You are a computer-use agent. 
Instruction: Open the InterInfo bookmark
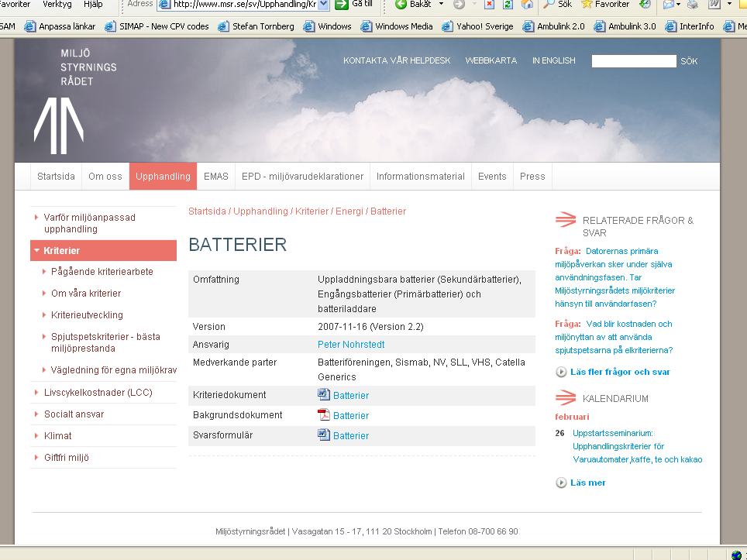point(690,26)
